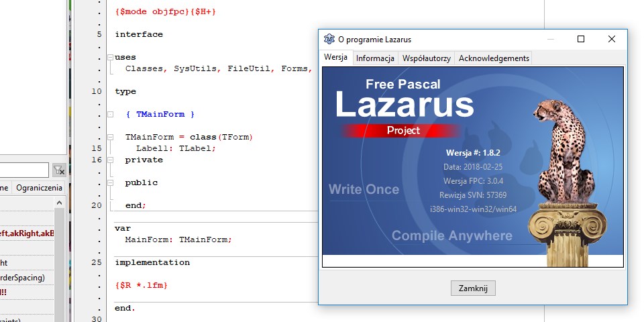Click the 'interface' keyword in code editor
644x322 pixels.
pos(139,34)
